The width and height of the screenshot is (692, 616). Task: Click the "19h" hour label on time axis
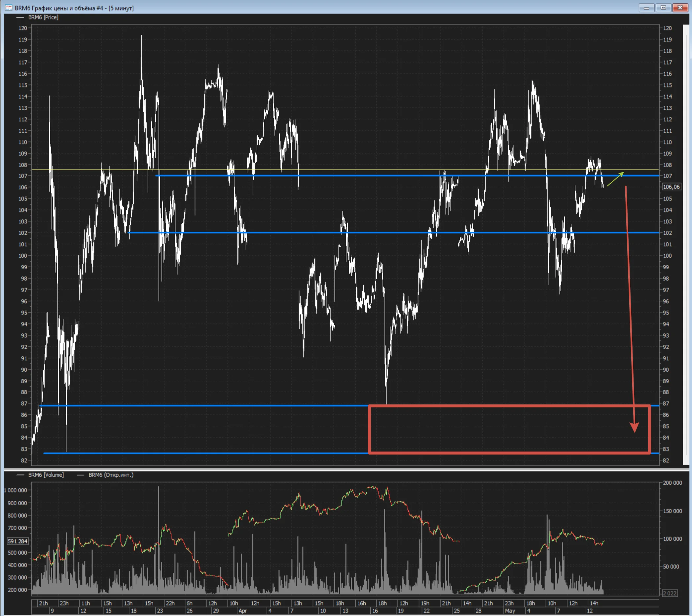pos(425,603)
